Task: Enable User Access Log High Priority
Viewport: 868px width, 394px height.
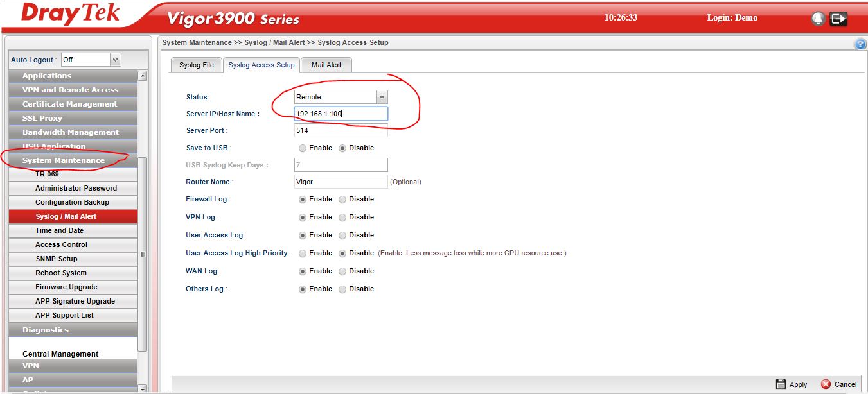Action: point(303,253)
